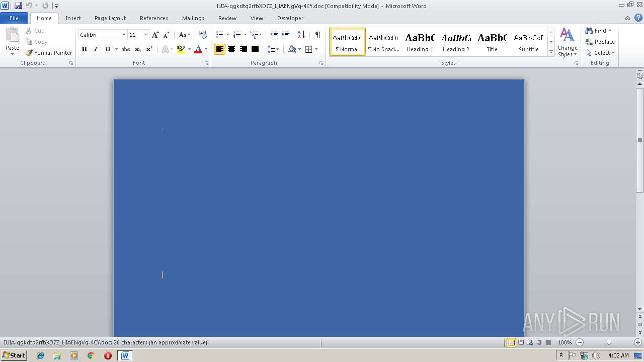Screen dimensions: 644x362
Task: Click the Cut command
Action: (x=35, y=31)
